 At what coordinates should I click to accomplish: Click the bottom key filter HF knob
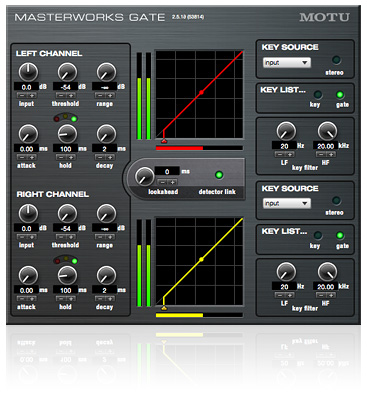(327, 272)
